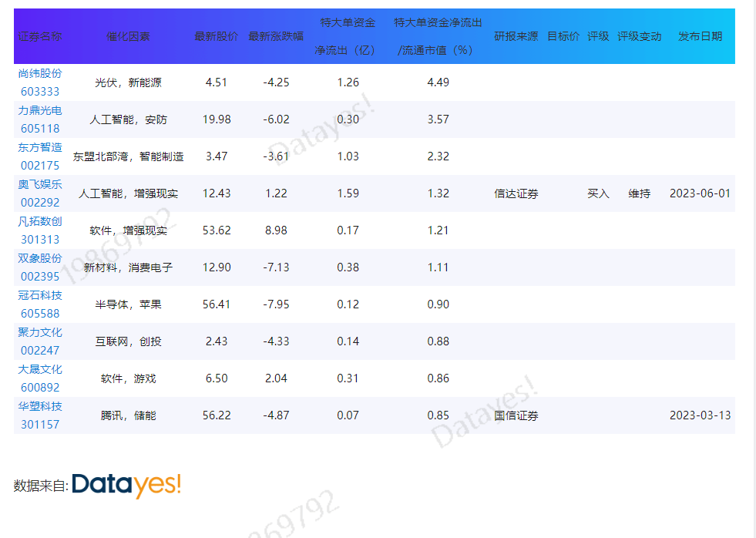Open the 奥飞娱乐 002292 stock link
The width and height of the screenshot is (756, 538).
tap(40, 193)
